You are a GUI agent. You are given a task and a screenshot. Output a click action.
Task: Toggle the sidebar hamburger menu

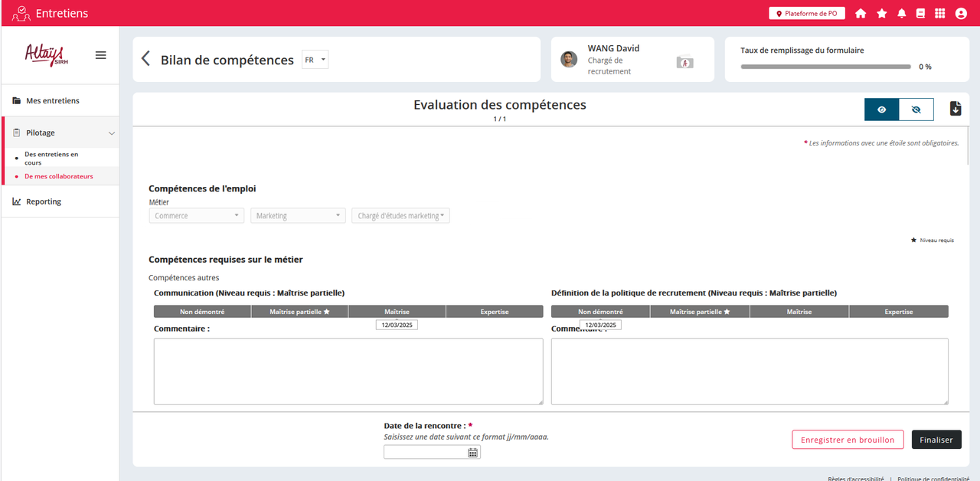tap(100, 55)
